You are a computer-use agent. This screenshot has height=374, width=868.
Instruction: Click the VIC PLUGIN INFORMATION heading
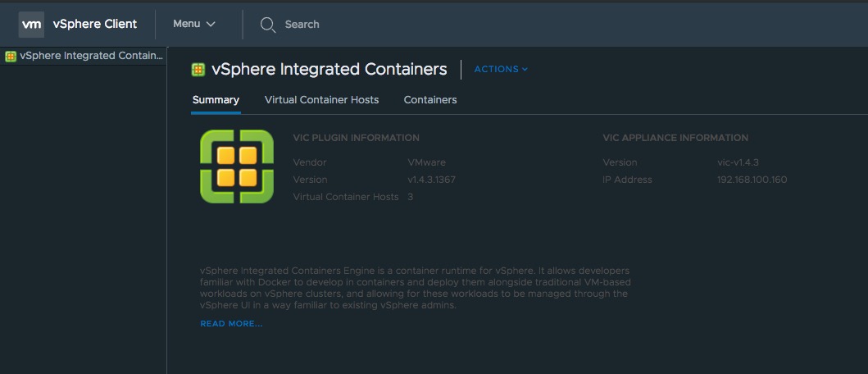coord(356,138)
